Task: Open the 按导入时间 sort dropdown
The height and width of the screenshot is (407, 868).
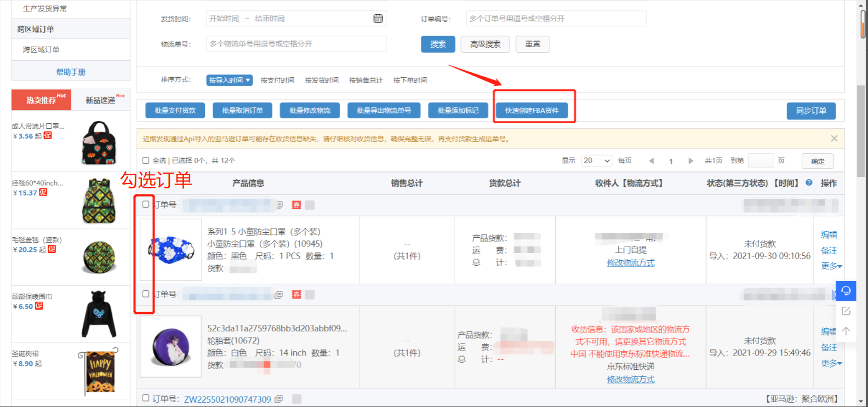Action: click(229, 81)
